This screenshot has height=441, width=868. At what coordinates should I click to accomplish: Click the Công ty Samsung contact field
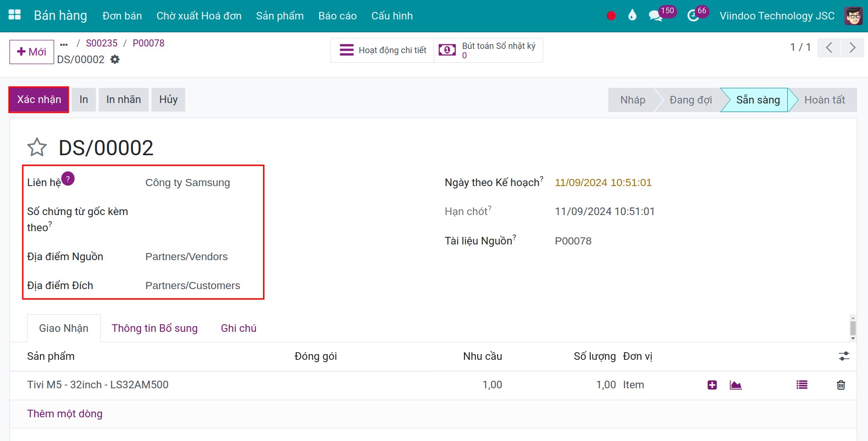(x=188, y=183)
